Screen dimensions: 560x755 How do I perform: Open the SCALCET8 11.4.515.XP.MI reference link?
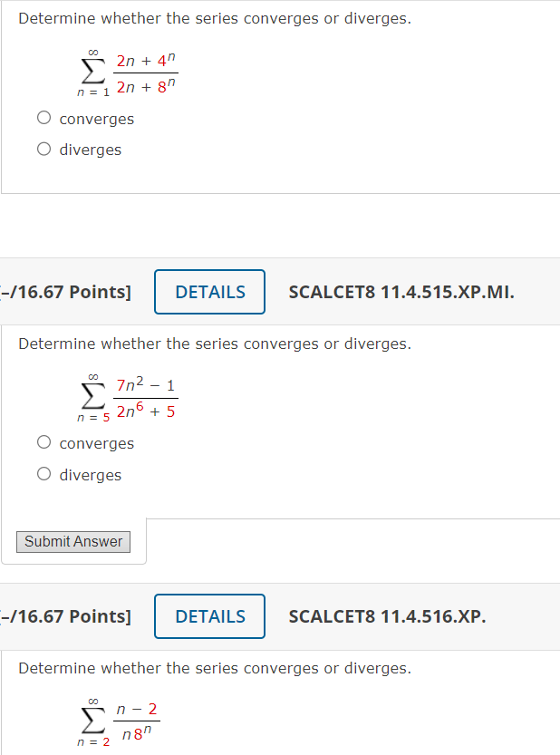(401, 292)
